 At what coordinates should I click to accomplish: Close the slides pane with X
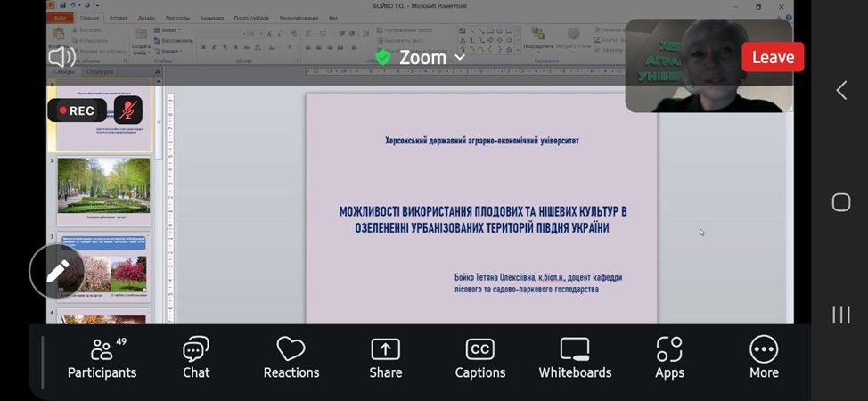click(x=157, y=71)
